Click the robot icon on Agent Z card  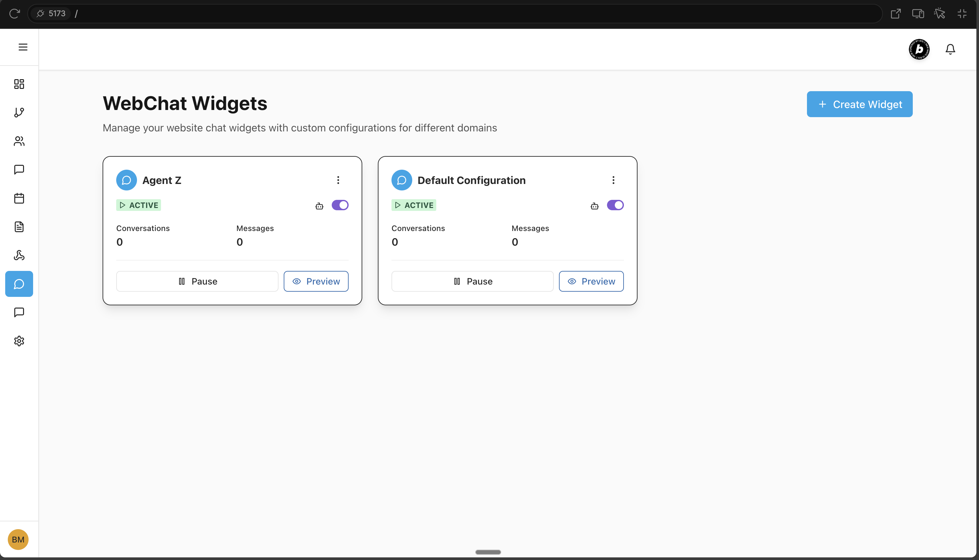(x=319, y=206)
